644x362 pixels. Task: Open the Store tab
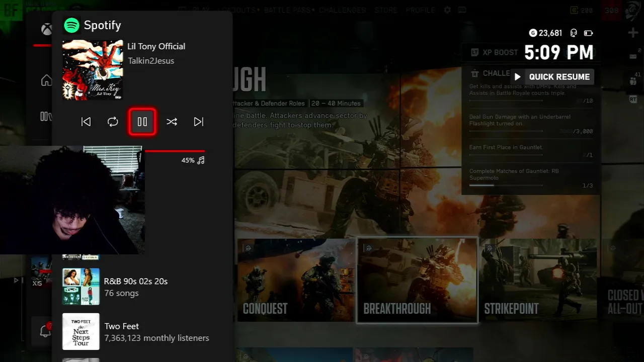(x=385, y=10)
